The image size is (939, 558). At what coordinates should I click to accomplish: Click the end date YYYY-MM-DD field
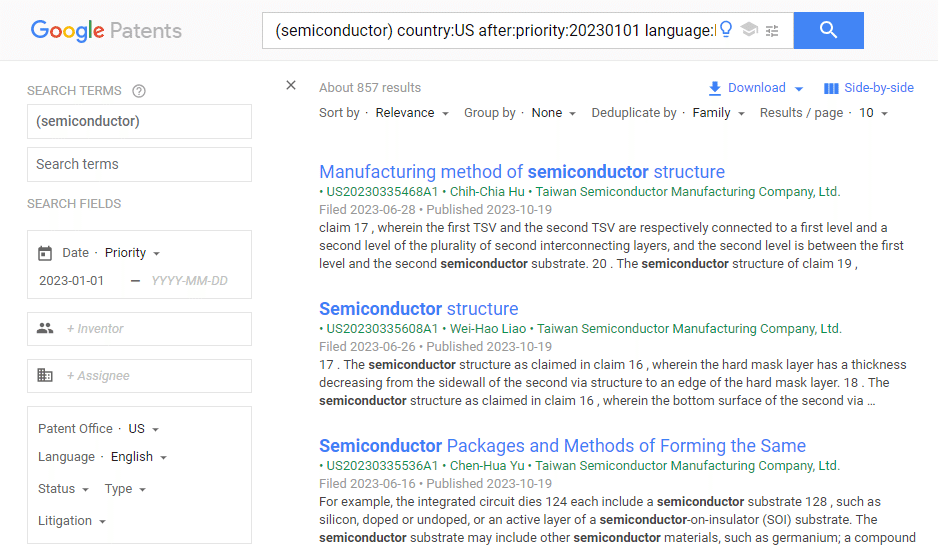tap(189, 281)
